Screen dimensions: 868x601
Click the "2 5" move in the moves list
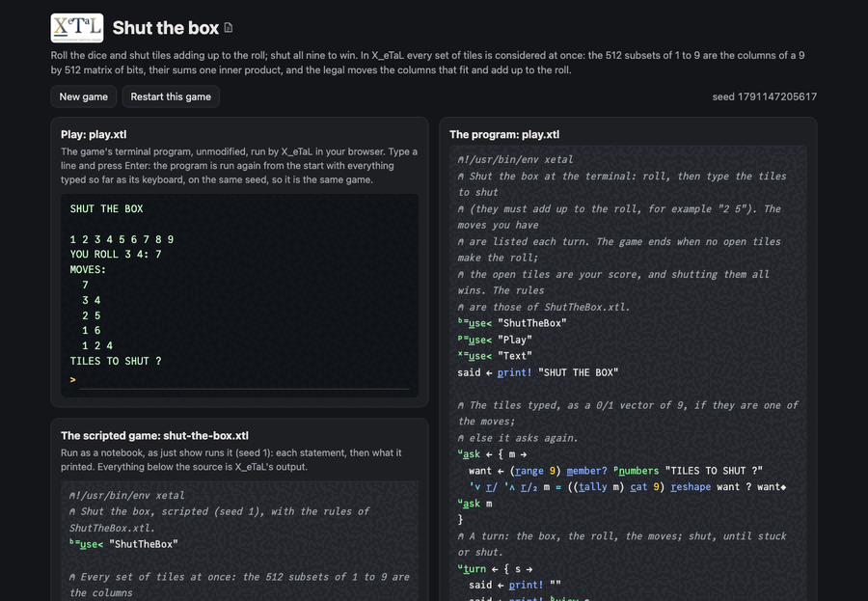click(x=92, y=315)
